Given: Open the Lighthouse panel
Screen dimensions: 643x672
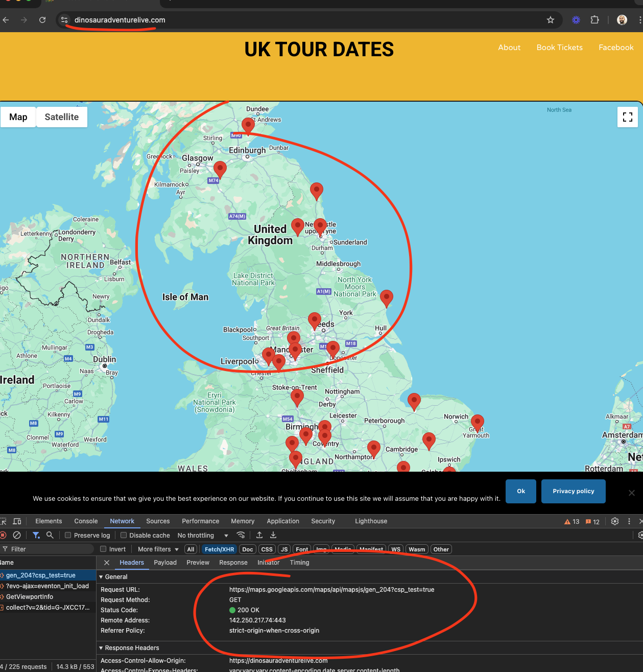Looking at the screenshot, I should point(371,521).
